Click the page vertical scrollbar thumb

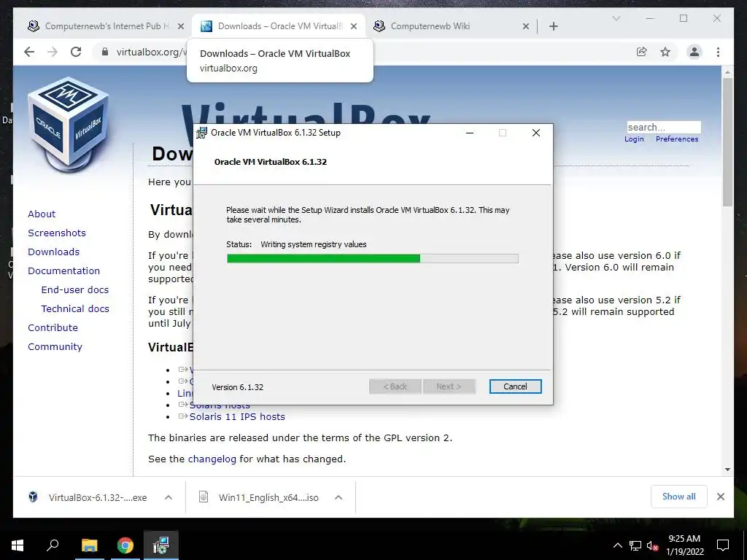coord(727,142)
